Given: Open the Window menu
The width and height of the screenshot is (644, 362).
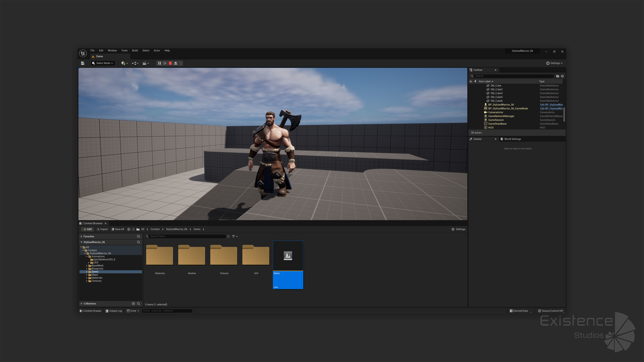Looking at the screenshot, I should point(112,50).
